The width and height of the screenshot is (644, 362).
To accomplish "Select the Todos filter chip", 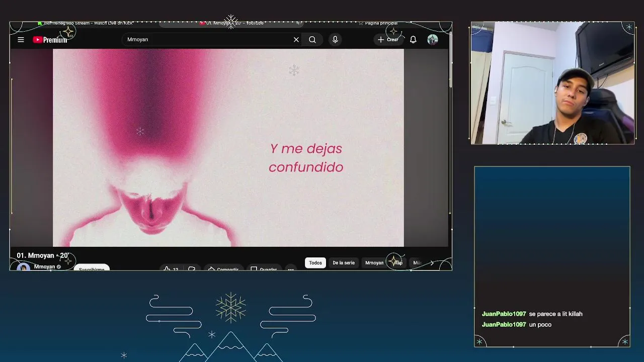I will click(315, 263).
